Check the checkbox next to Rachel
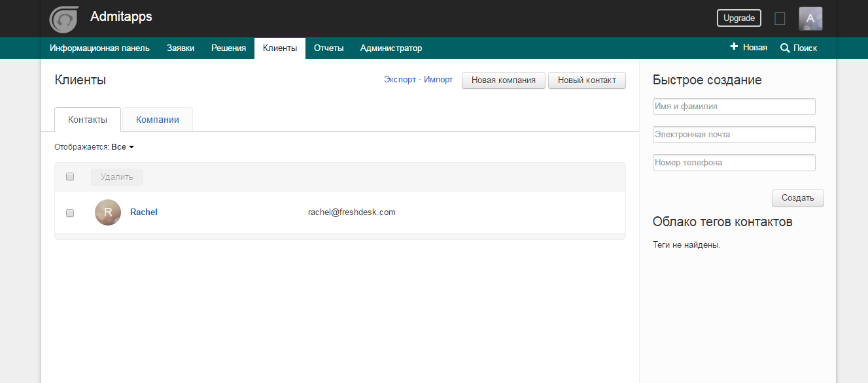Screen dimensions: 868x383 [x=69, y=212]
